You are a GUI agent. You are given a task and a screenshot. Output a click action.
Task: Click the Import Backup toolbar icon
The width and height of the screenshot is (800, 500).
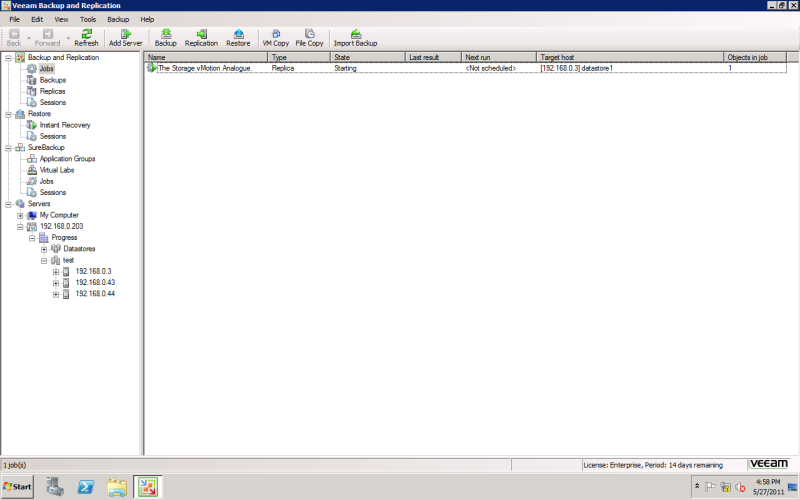(x=356, y=34)
